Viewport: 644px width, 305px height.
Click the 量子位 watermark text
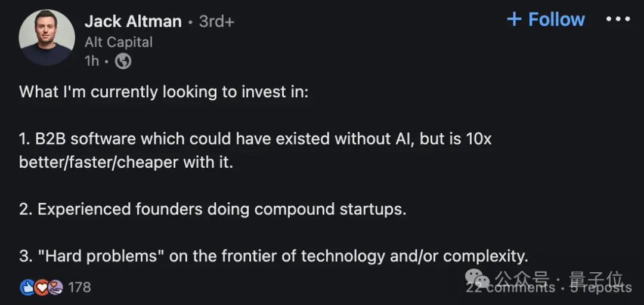coord(596,279)
